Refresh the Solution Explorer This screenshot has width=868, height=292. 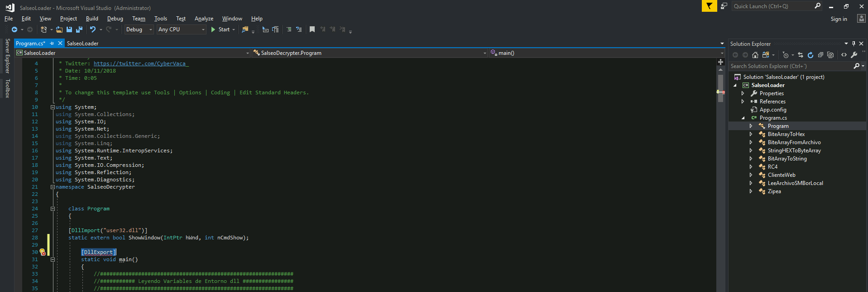tap(810, 55)
